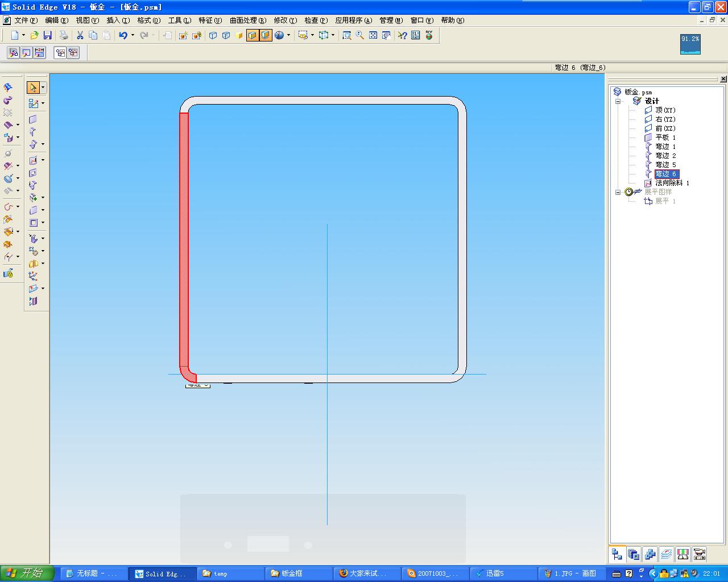Open the 帮助 (Help) menu

[453, 20]
